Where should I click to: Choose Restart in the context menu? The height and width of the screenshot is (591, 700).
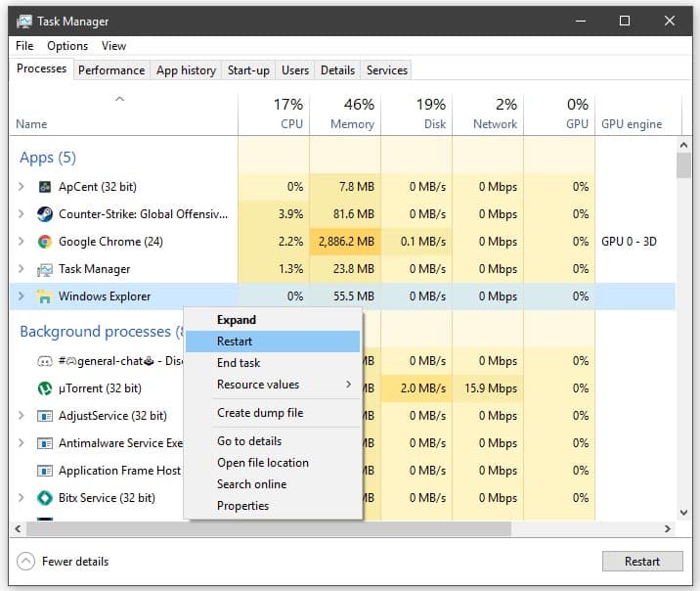(273, 341)
